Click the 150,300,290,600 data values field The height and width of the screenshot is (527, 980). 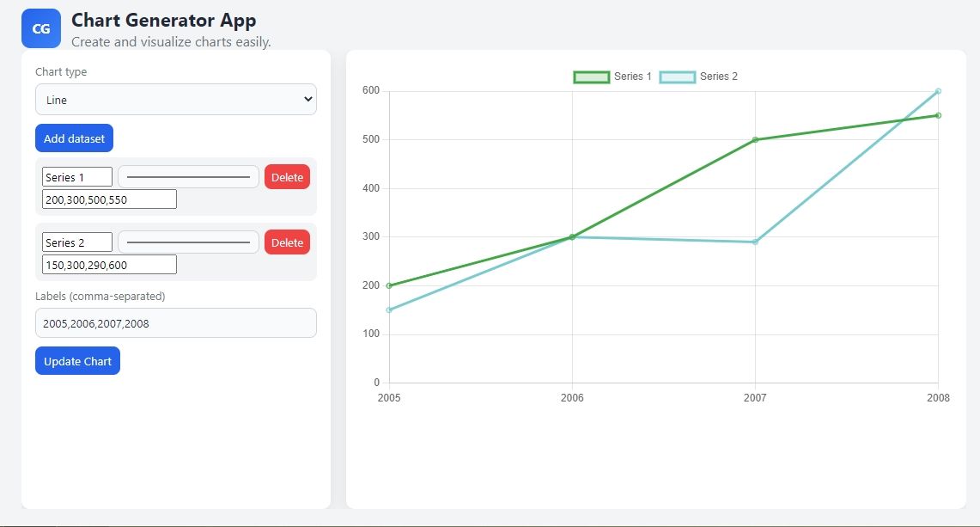109,264
